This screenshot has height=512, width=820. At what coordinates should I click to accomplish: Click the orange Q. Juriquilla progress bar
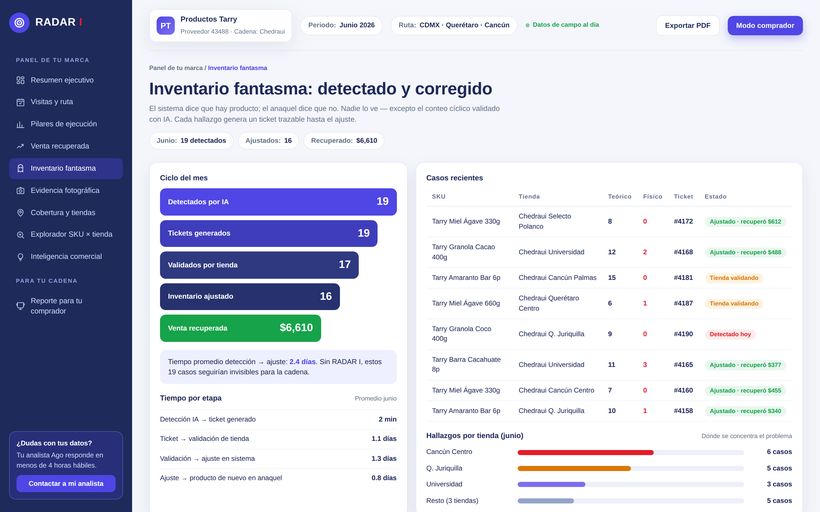coord(574,469)
